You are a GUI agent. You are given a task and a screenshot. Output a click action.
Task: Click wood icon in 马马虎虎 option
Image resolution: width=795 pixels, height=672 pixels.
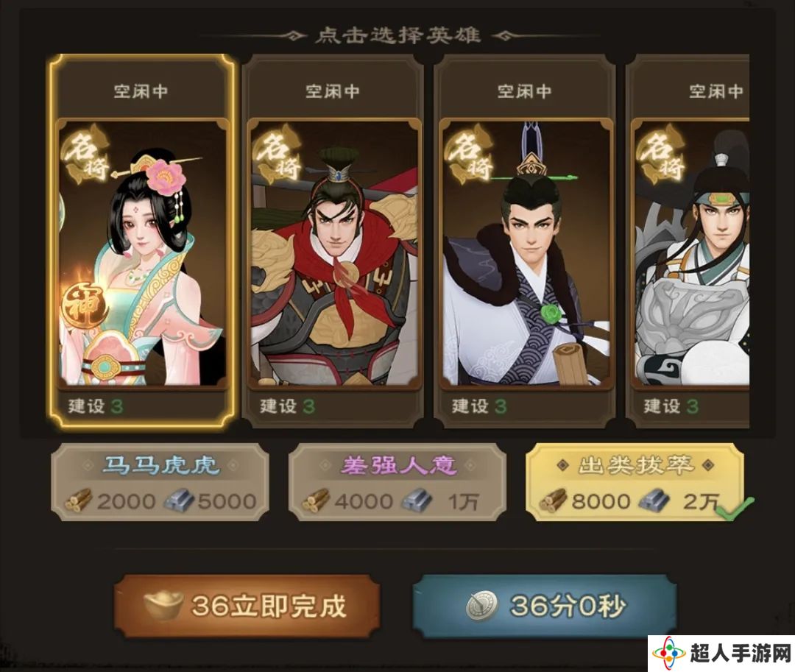[79, 501]
